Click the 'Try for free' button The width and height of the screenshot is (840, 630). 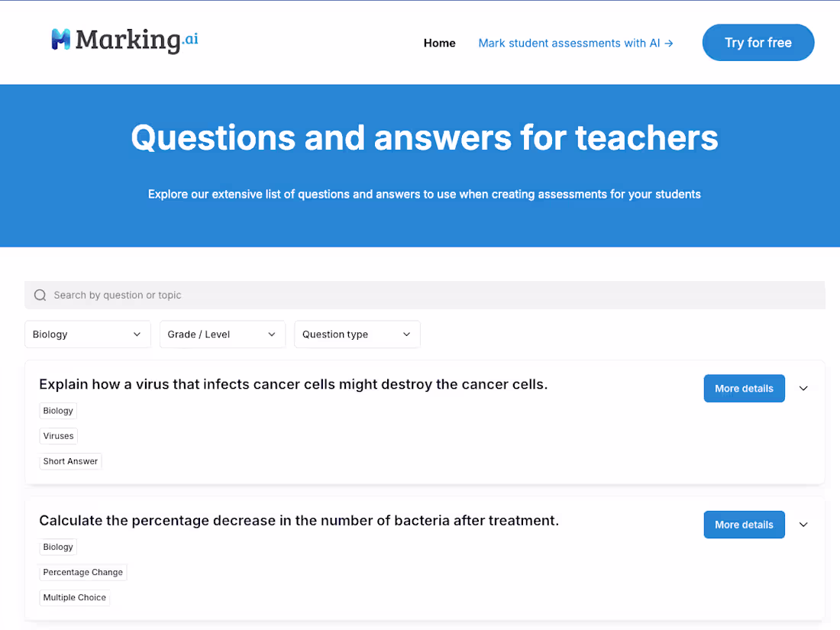[x=758, y=42]
